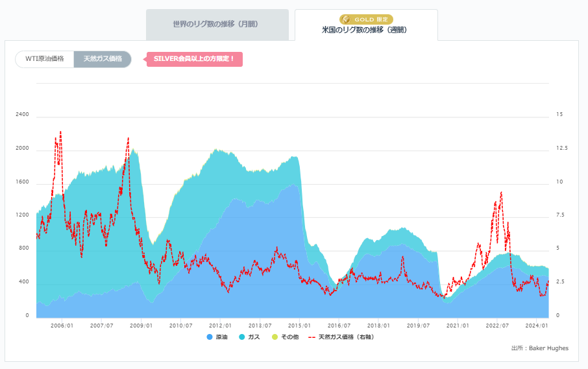Click the 15 right axis value

[x=559, y=115]
